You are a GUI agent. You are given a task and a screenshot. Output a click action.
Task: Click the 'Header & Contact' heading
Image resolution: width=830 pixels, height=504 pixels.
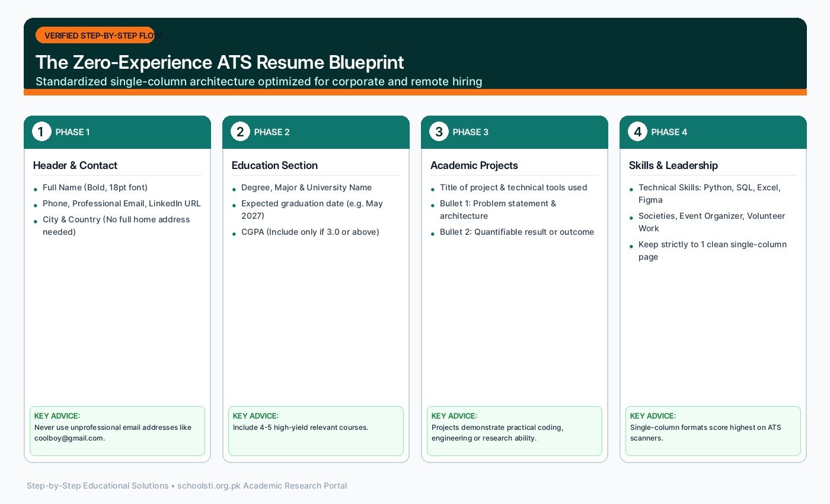[x=75, y=165]
